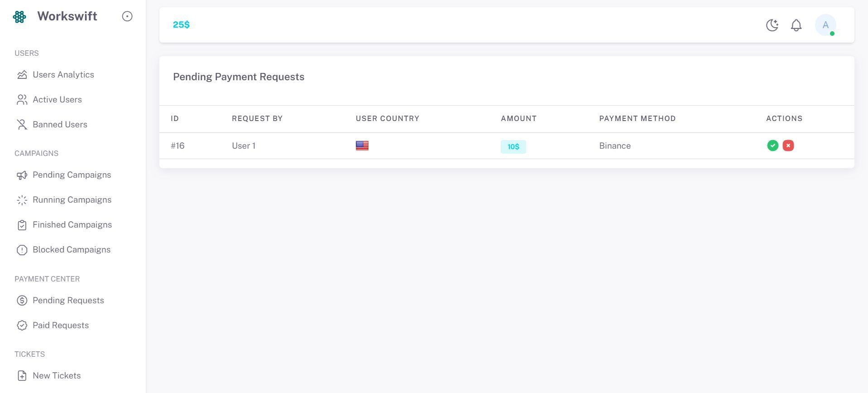View Running Campaigns

[x=72, y=200]
